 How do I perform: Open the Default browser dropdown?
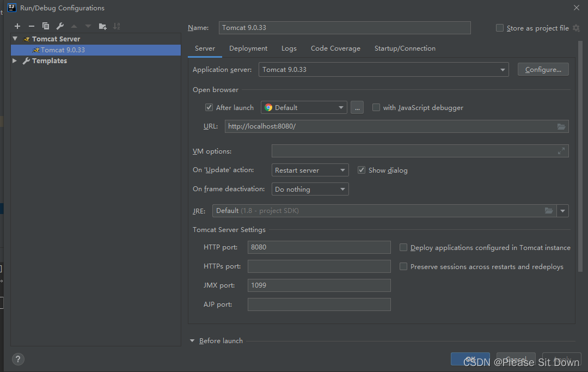pyautogui.click(x=304, y=108)
